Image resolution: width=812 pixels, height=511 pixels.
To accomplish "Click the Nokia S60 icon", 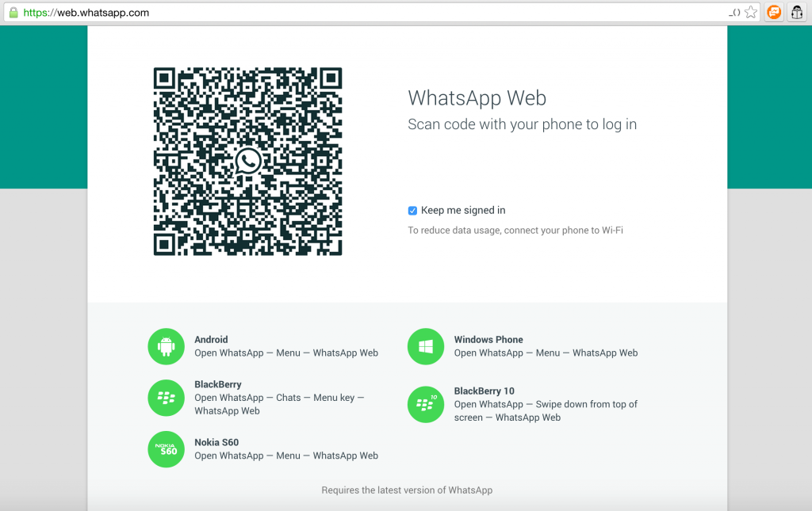I will coord(166,449).
